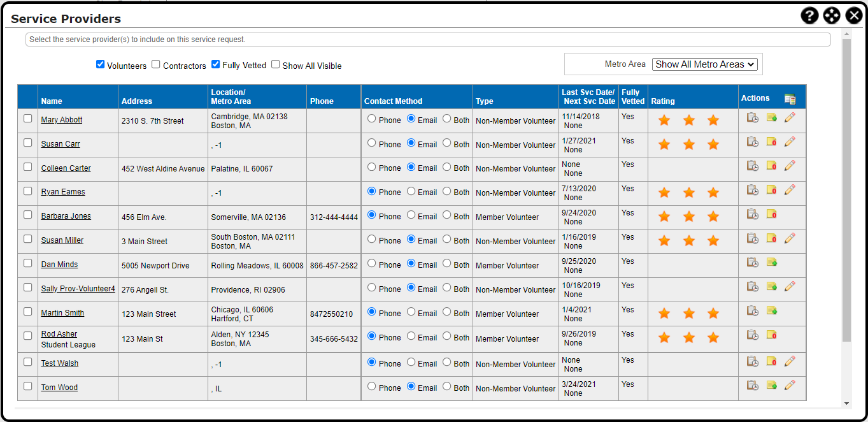
Task: Click the Rating column header
Action: point(662,101)
